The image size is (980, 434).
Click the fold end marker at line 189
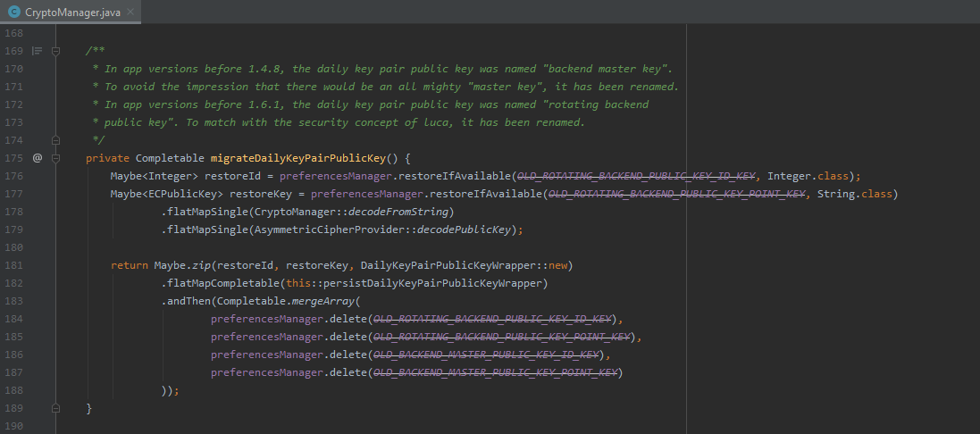point(55,408)
